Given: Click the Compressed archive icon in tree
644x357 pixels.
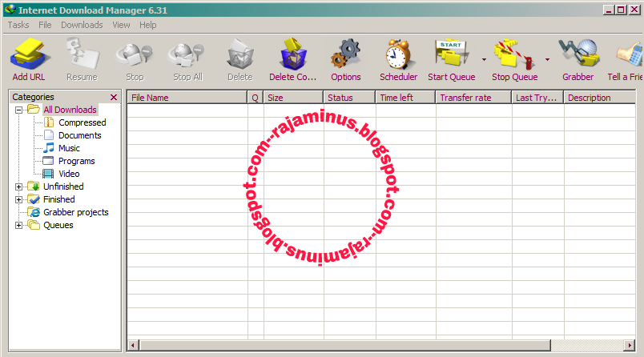Looking at the screenshot, I should [49, 122].
